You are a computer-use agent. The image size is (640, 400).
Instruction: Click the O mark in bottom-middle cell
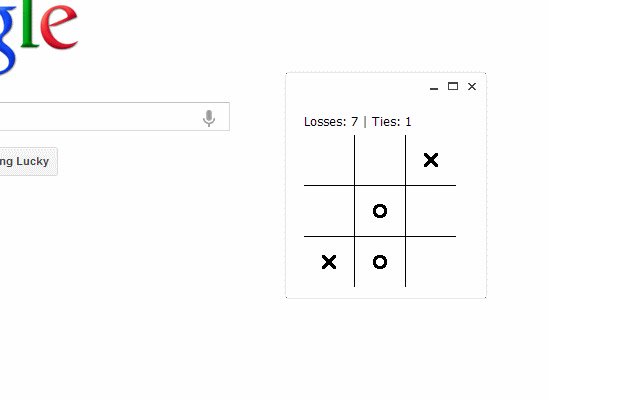tap(380, 262)
